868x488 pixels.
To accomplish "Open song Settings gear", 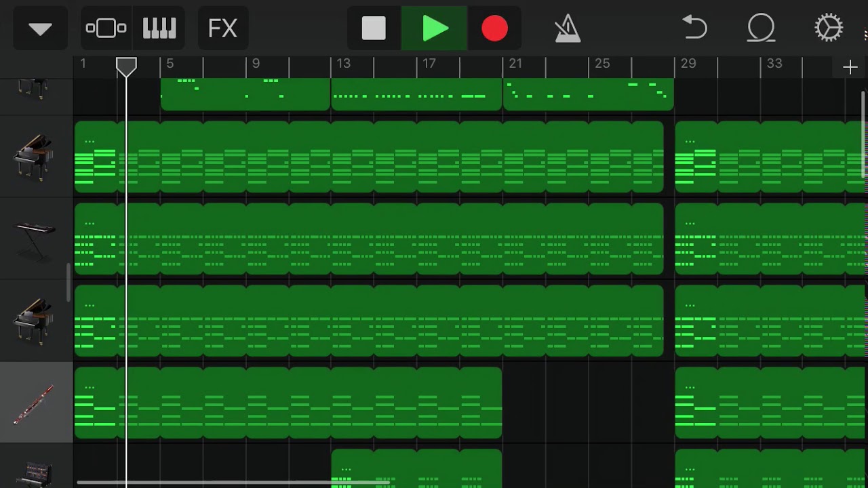I will [829, 28].
